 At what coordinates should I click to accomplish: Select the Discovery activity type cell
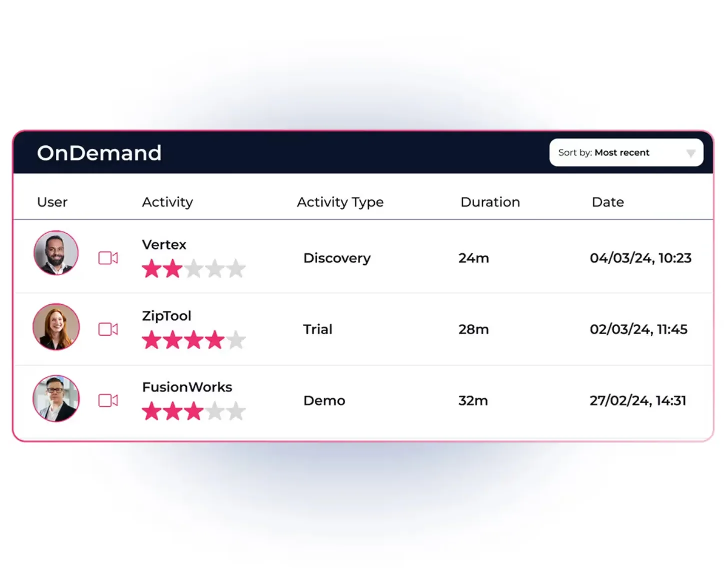tap(337, 258)
